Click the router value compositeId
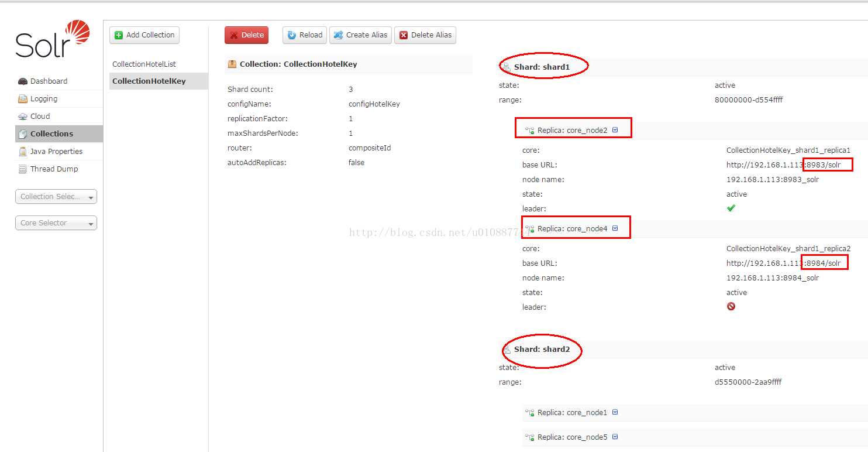The image size is (868, 452). click(x=370, y=148)
